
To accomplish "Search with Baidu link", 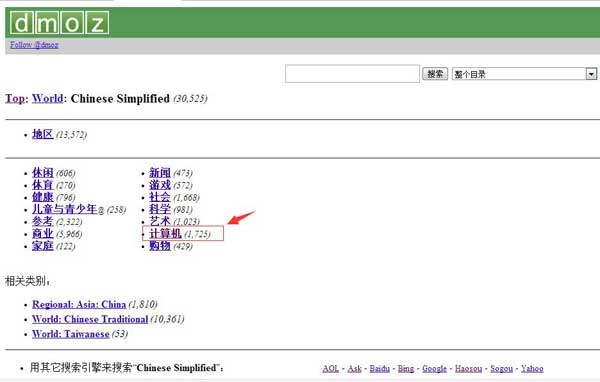I will point(380,369).
